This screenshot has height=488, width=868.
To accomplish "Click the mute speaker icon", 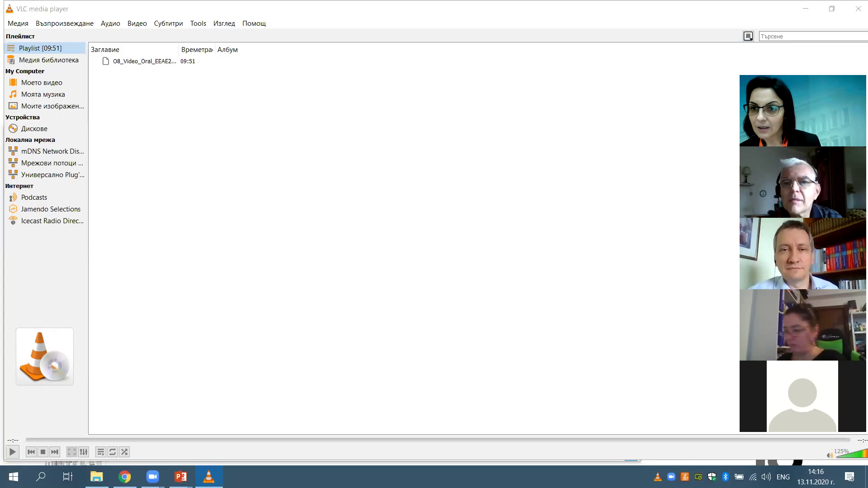I will (830, 455).
